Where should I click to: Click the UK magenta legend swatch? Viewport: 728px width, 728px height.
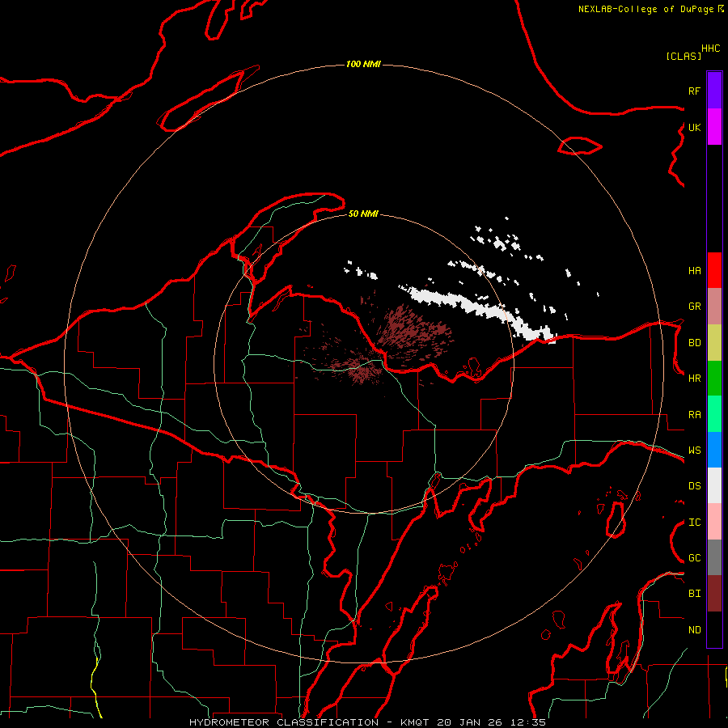pos(714,127)
